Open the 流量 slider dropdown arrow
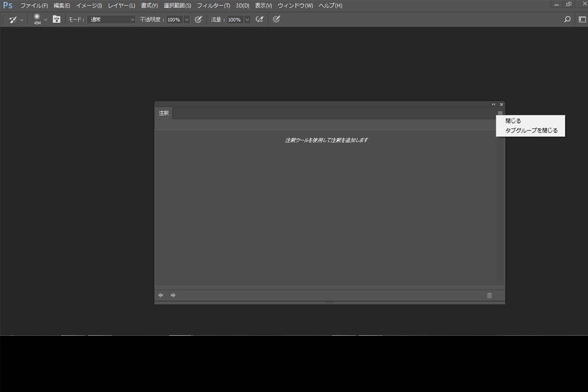588x392 pixels. click(x=247, y=20)
